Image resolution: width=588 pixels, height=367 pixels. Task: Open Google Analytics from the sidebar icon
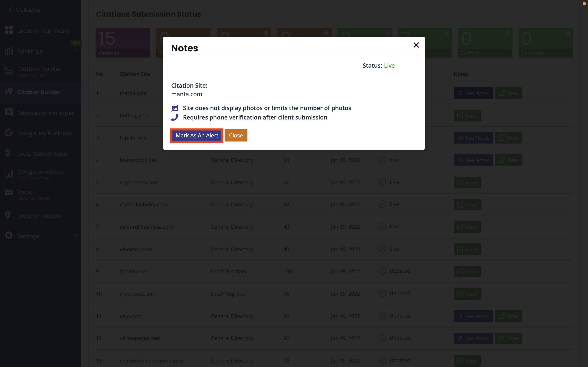pos(9,174)
